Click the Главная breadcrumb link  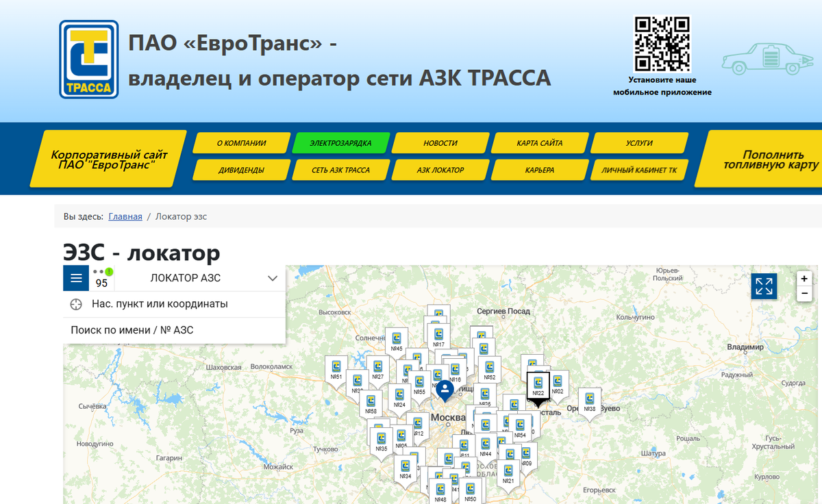(x=125, y=216)
